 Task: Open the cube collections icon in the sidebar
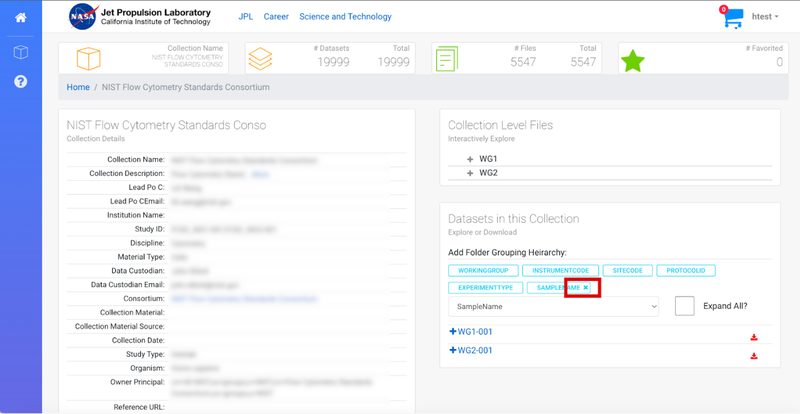[x=20, y=53]
